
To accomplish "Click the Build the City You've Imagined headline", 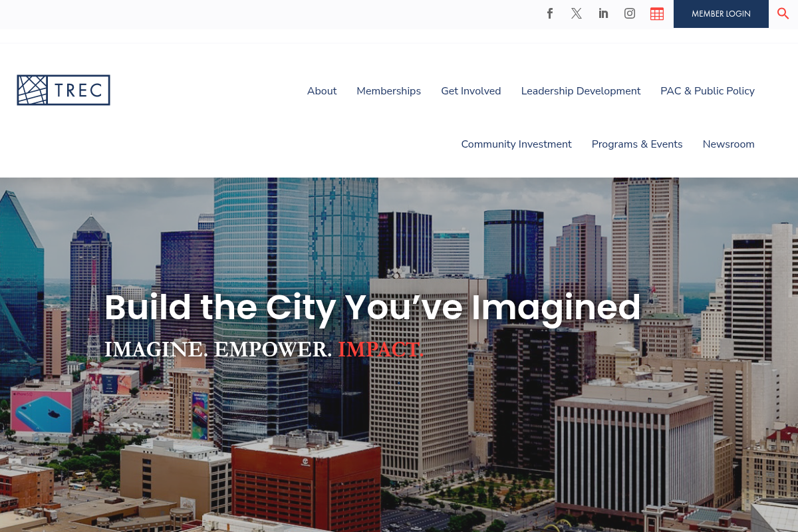I will tap(372, 307).
